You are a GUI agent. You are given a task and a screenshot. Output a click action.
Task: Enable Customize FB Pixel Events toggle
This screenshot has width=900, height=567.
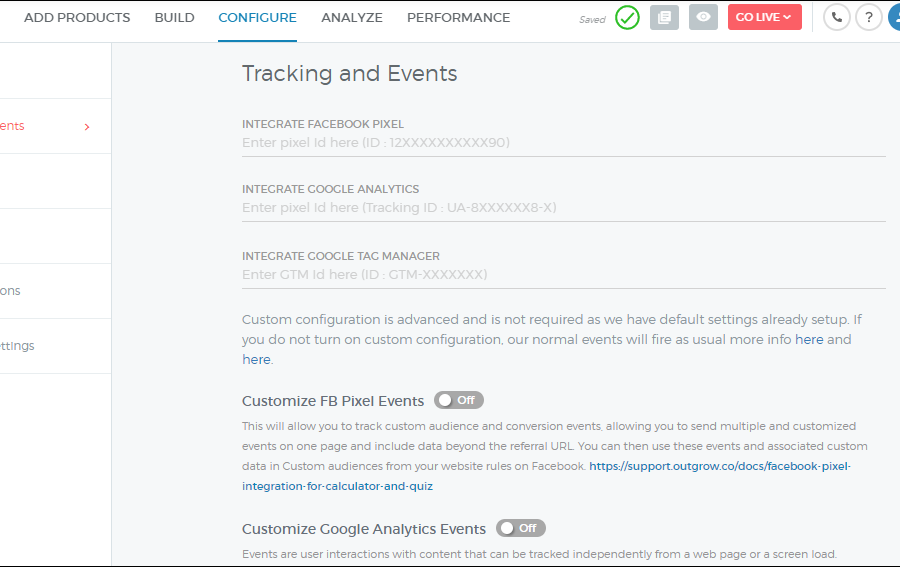point(458,400)
